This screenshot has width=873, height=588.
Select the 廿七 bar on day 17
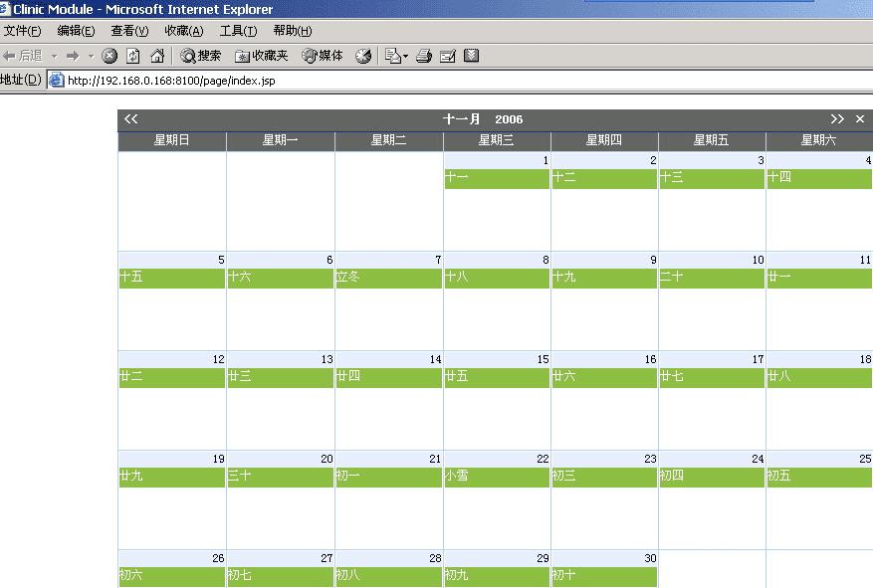pyautogui.click(x=712, y=377)
